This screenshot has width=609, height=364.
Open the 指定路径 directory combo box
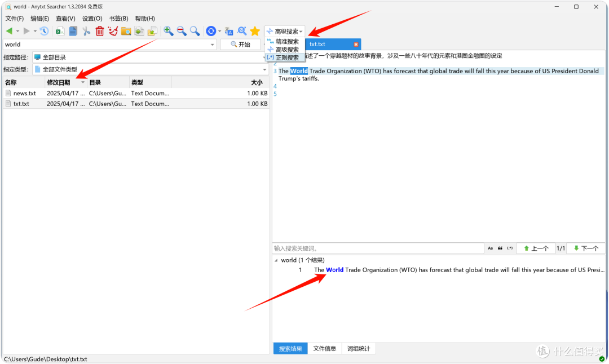(151, 57)
